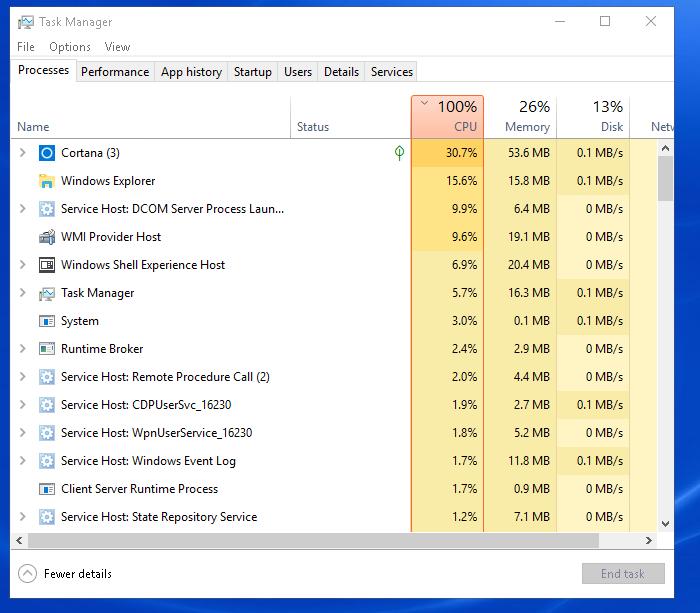Click the Cortana process icon

(47, 153)
